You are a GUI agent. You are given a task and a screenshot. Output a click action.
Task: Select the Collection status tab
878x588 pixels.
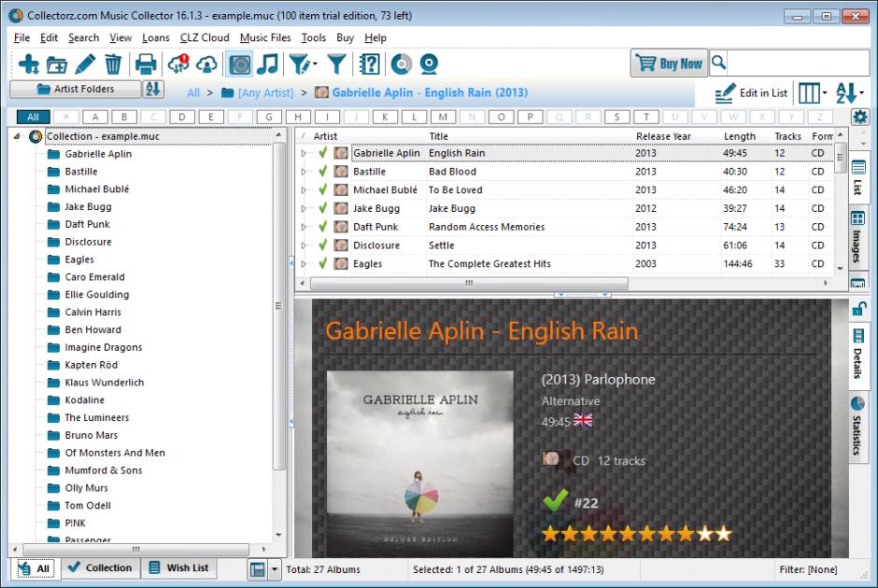pos(100,567)
